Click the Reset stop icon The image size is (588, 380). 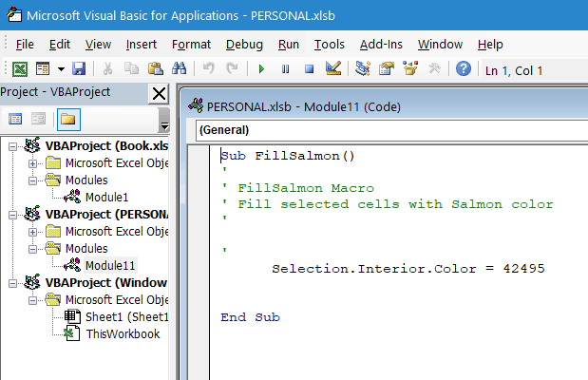(309, 69)
